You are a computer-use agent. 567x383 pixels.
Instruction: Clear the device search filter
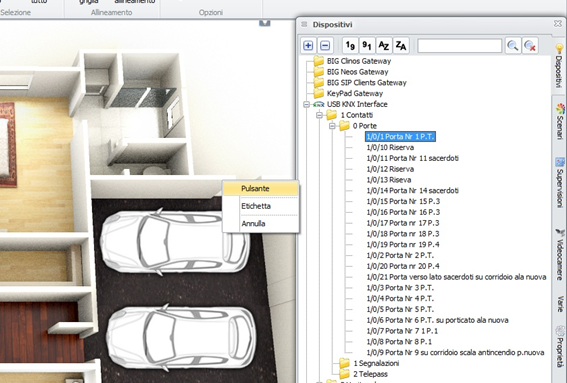(530, 46)
